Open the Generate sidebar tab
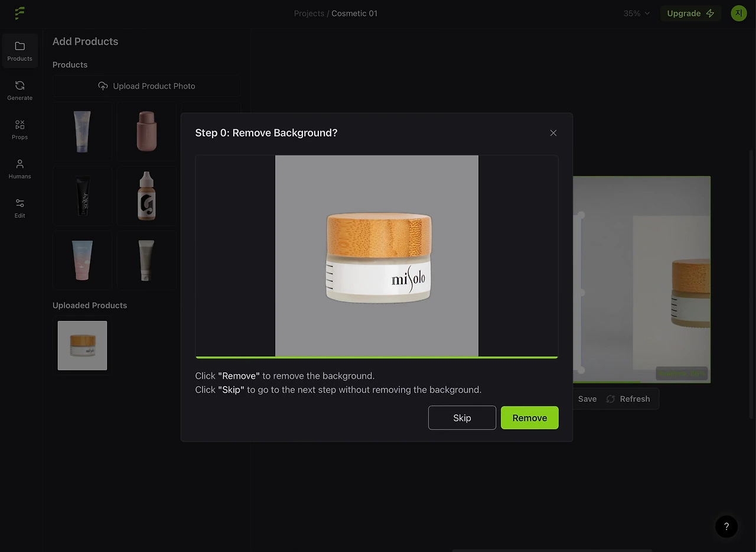 (x=20, y=90)
